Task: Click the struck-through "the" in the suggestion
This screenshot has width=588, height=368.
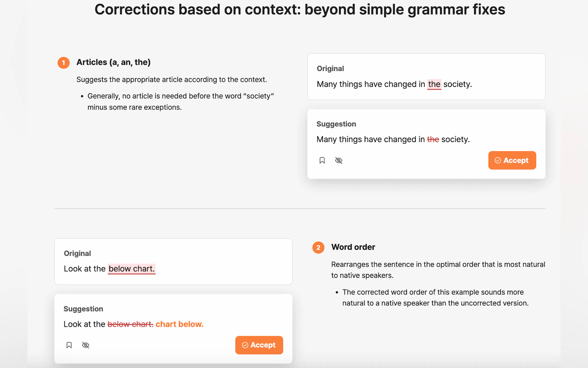Action: click(433, 140)
